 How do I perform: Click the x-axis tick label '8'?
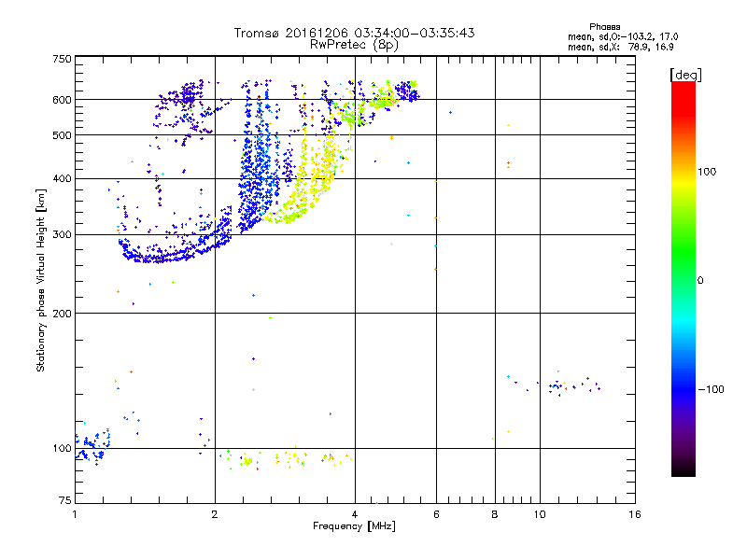(x=495, y=514)
